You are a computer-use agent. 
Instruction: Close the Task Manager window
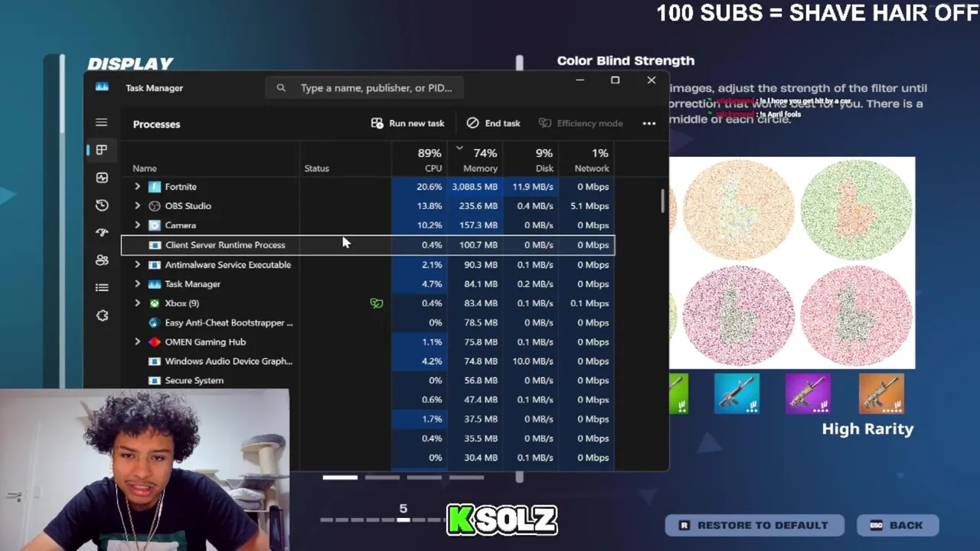(652, 80)
